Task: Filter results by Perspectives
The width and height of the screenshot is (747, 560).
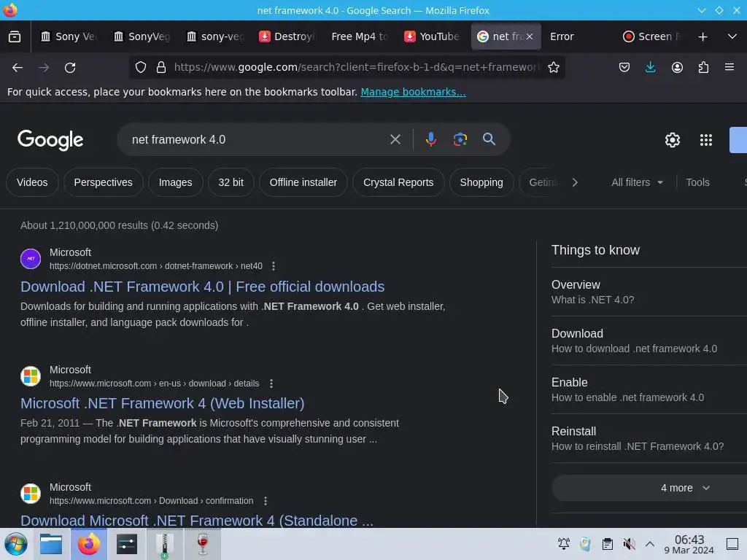Action: [104, 182]
